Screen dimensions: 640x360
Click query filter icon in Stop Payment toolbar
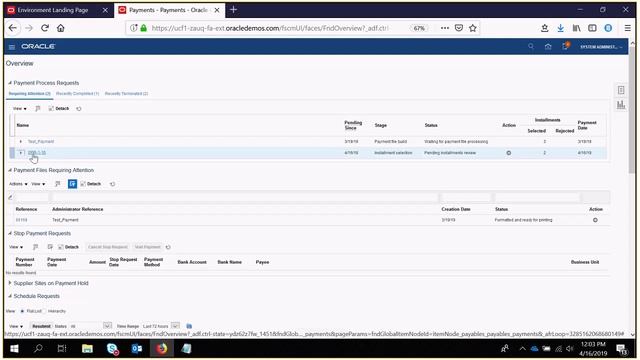(x=50, y=247)
